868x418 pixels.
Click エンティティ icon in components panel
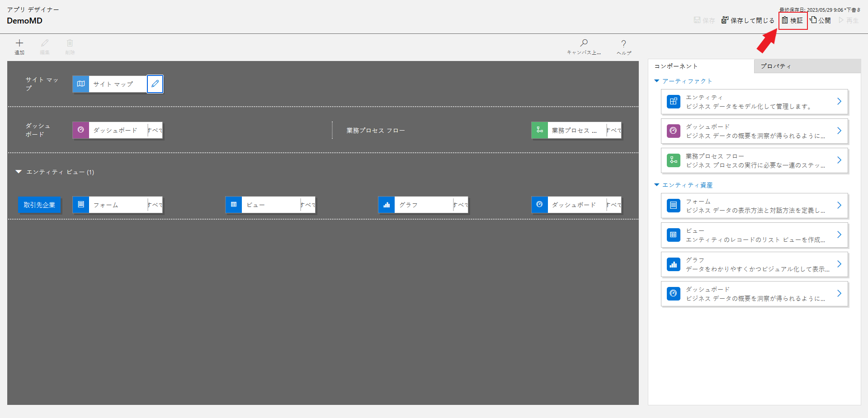(674, 102)
